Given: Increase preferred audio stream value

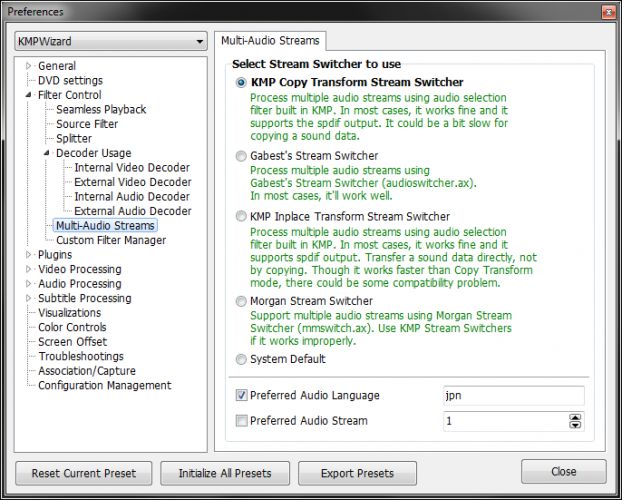Looking at the screenshot, I should point(575,417).
